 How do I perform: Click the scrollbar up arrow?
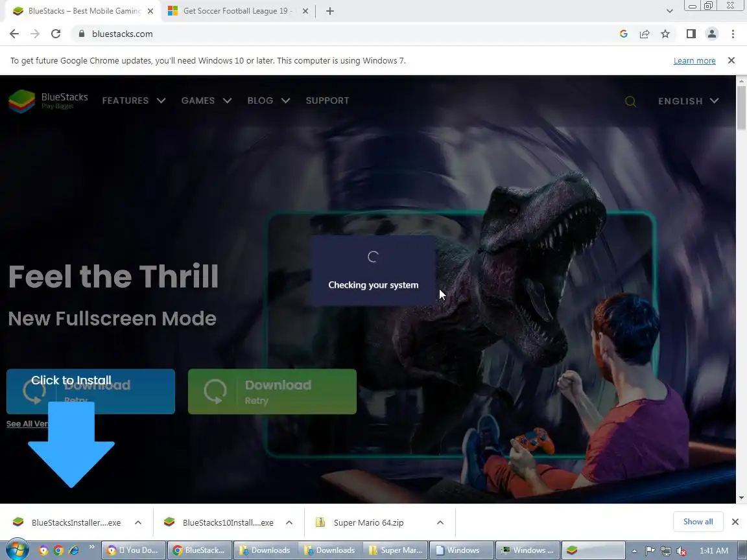click(x=741, y=80)
